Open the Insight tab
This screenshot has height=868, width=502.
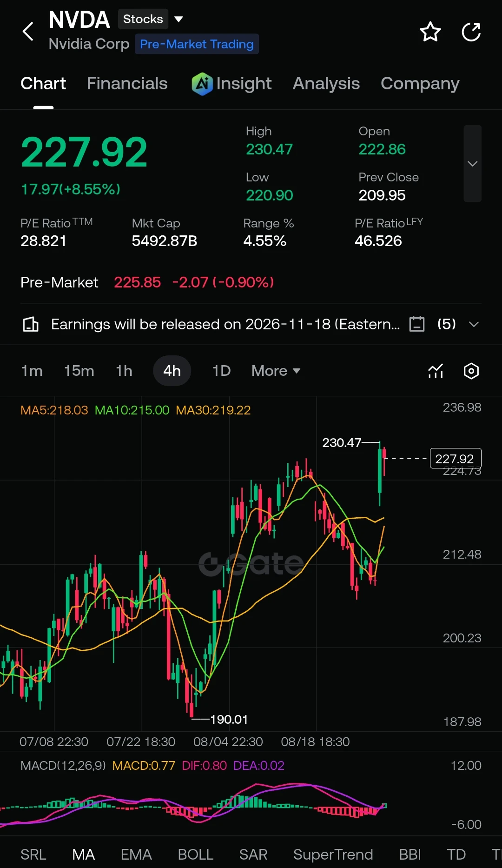(244, 84)
